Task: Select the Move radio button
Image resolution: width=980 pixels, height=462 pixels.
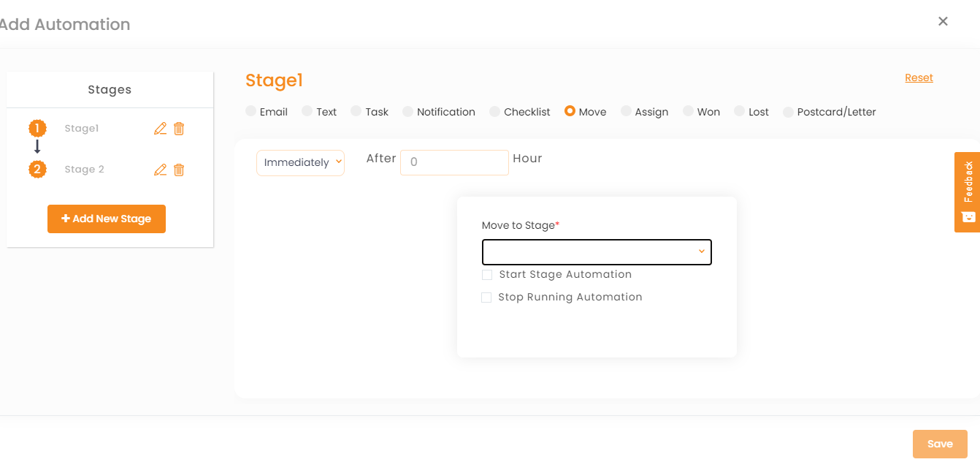Action: click(570, 111)
